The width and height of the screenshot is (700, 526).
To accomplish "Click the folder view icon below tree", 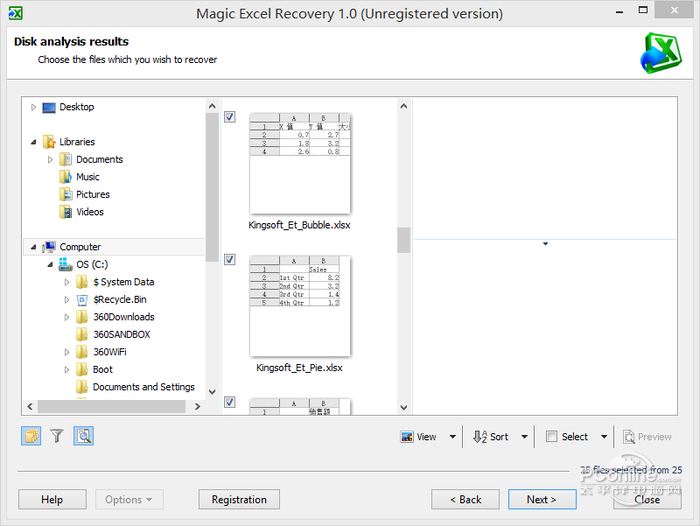I will tap(31, 436).
